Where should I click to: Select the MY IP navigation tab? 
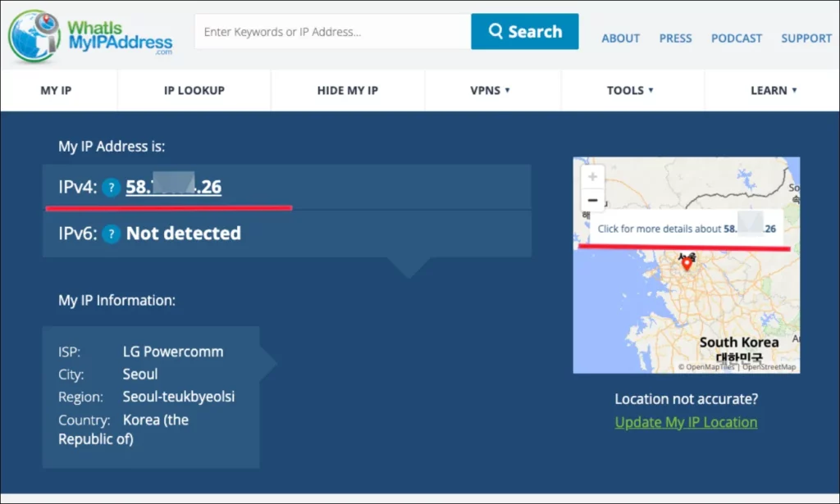pyautogui.click(x=57, y=90)
